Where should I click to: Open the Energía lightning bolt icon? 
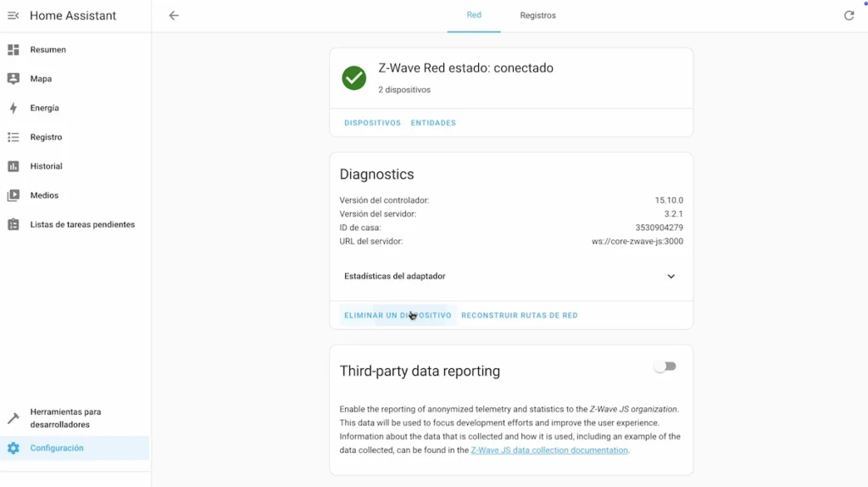pyautogui.click(x=14, y=108)
